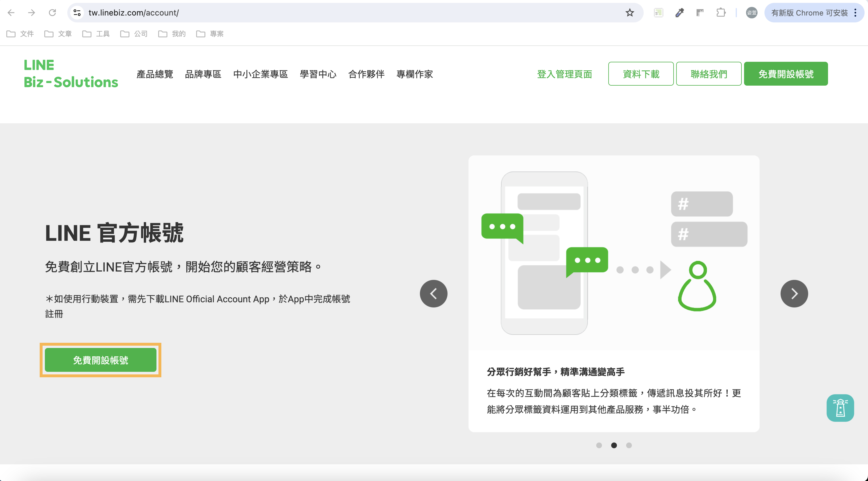Open the 專案 bookmark folder

[x=210, y=34]
